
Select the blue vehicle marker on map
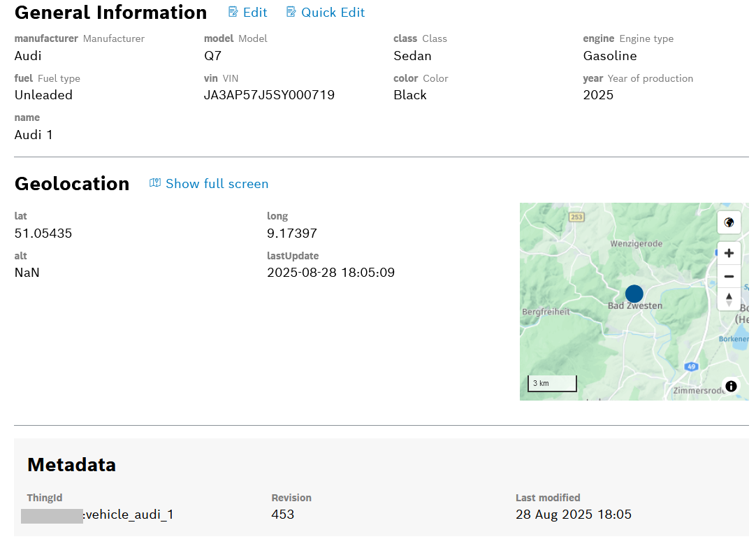pyautogui.click(x=634, y=294)
